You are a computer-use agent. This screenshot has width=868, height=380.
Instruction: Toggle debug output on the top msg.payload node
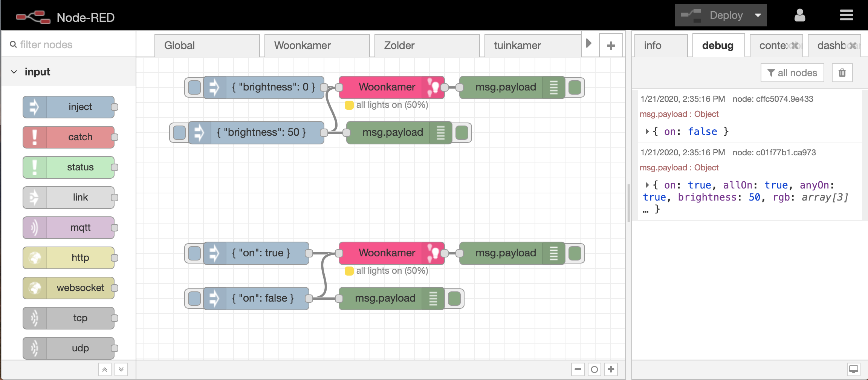575,87
